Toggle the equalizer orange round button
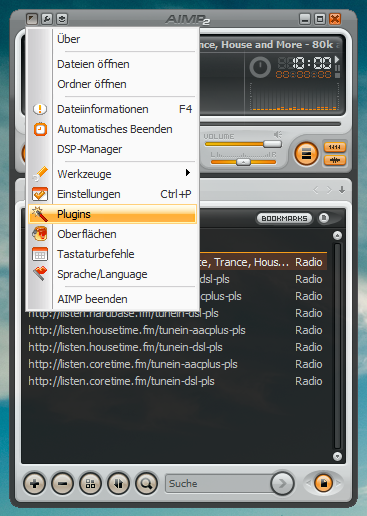This screenshot has height=516, width=367. 306,154
